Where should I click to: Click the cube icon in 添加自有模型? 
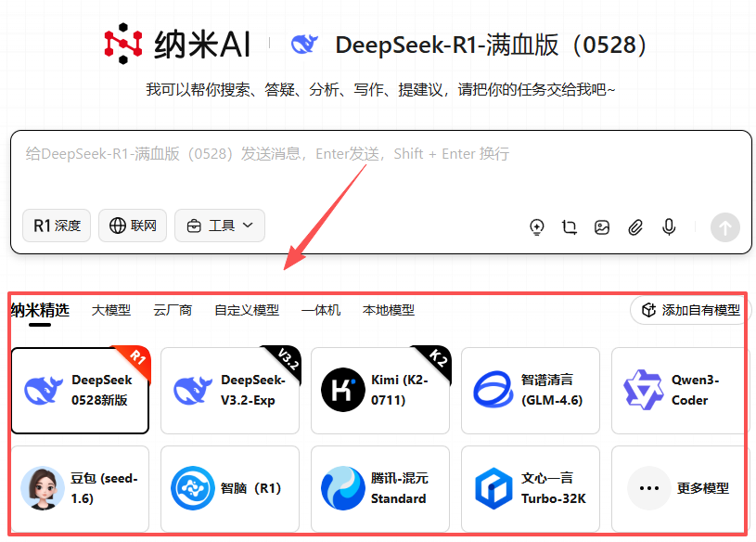(649, 310)
